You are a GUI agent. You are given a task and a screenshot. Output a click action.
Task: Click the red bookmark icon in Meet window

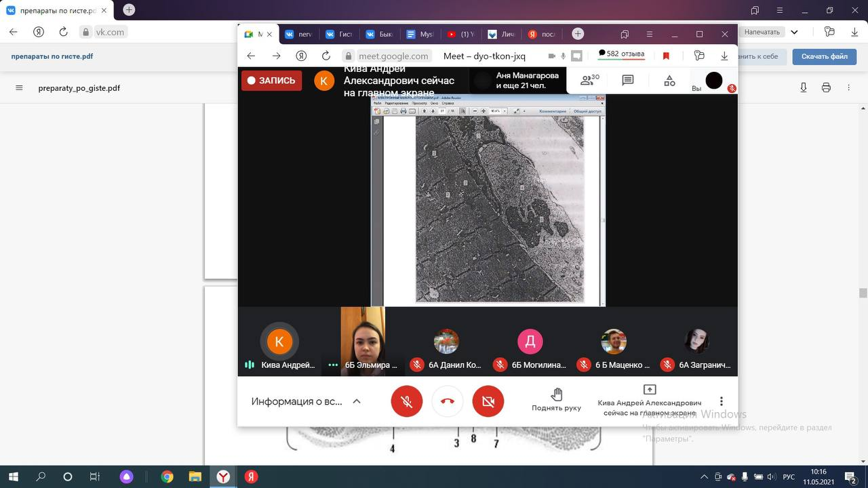666,56
